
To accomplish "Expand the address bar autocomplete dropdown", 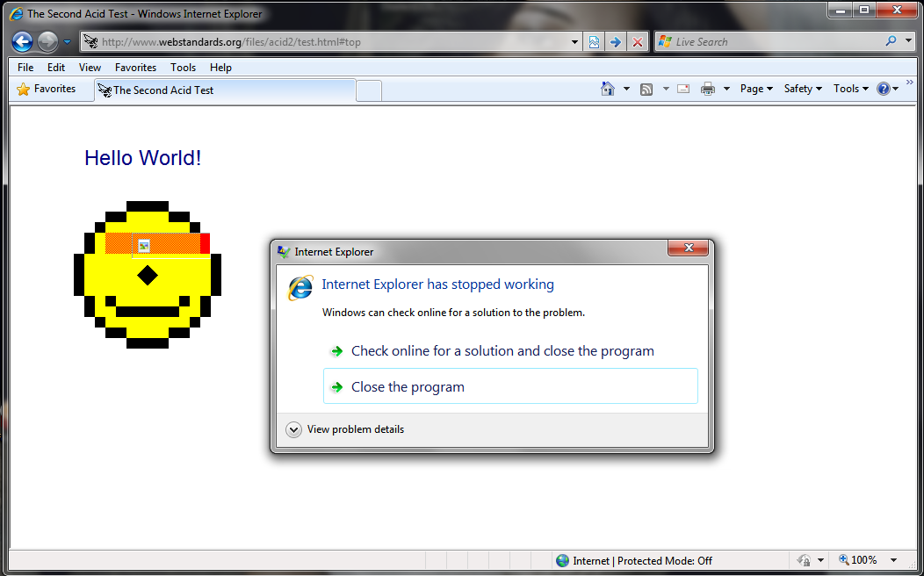I will coord(575,42).
